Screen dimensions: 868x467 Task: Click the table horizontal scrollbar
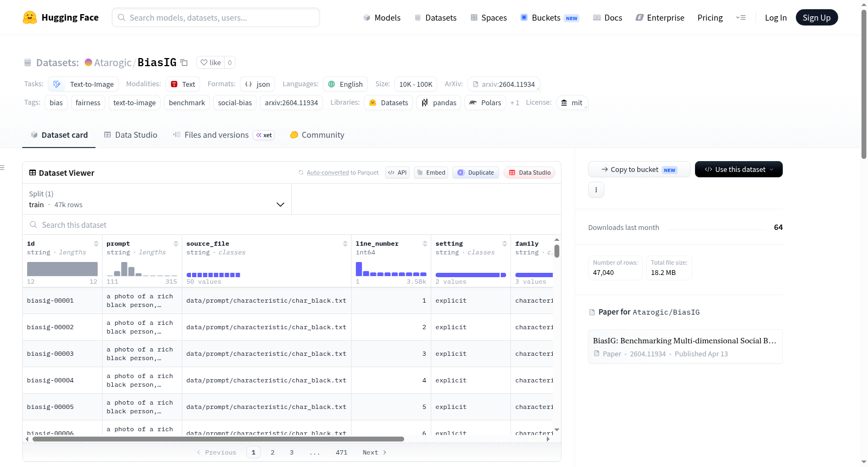[x=218, y=439]
